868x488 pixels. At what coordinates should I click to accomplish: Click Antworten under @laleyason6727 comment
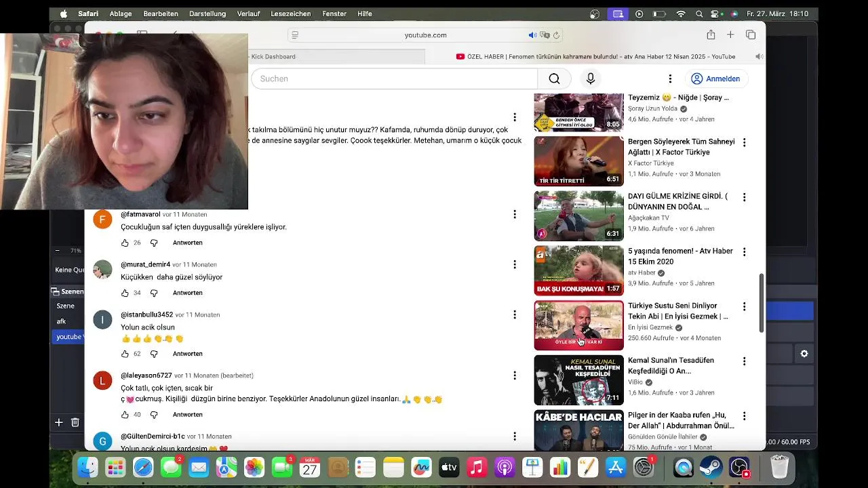tap(188, 415)
